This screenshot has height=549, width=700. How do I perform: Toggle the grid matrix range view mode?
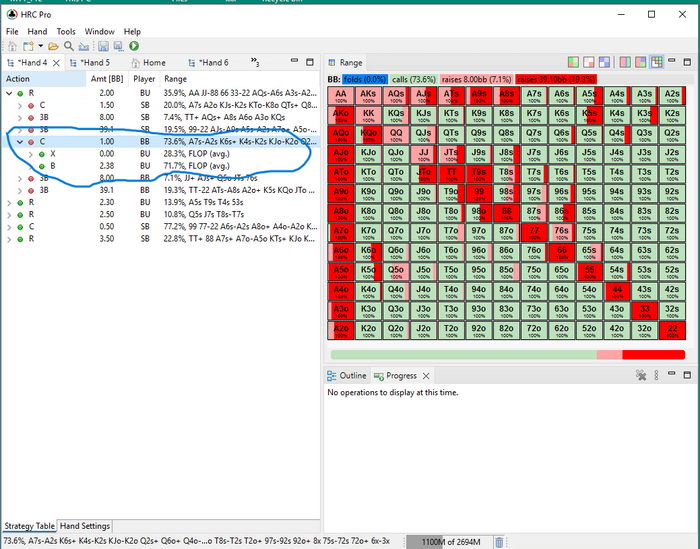pyautogui.click(x=657, y=63)
